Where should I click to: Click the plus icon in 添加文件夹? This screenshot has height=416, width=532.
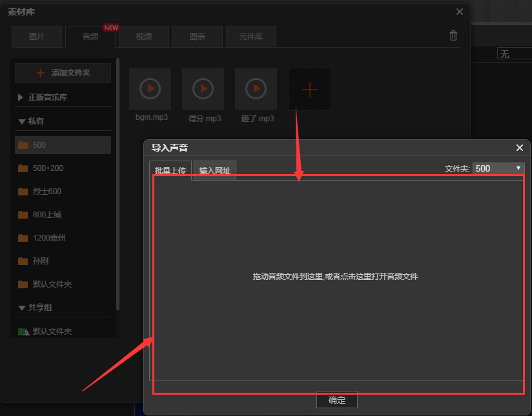[41, 72]
